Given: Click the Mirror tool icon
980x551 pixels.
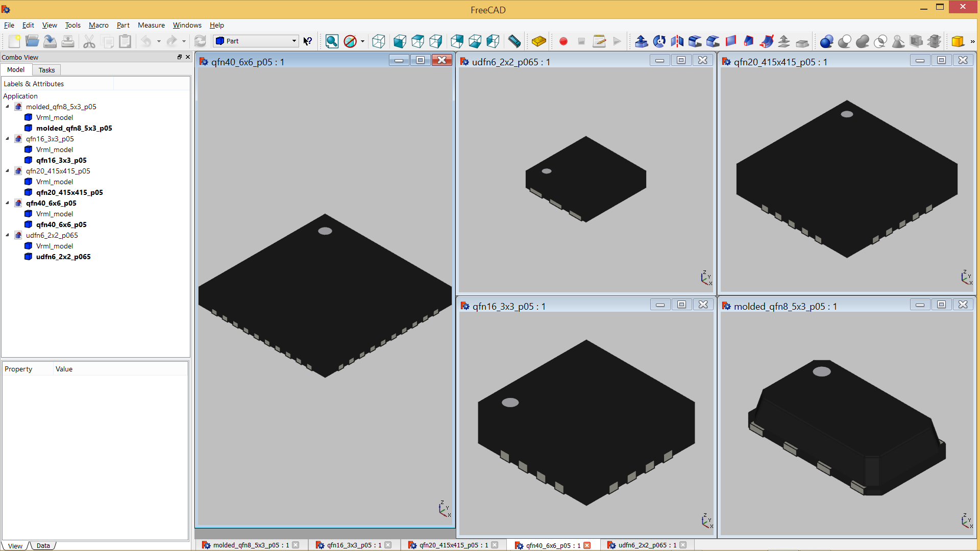Looking at the screenshot, I should coord(677,41).
